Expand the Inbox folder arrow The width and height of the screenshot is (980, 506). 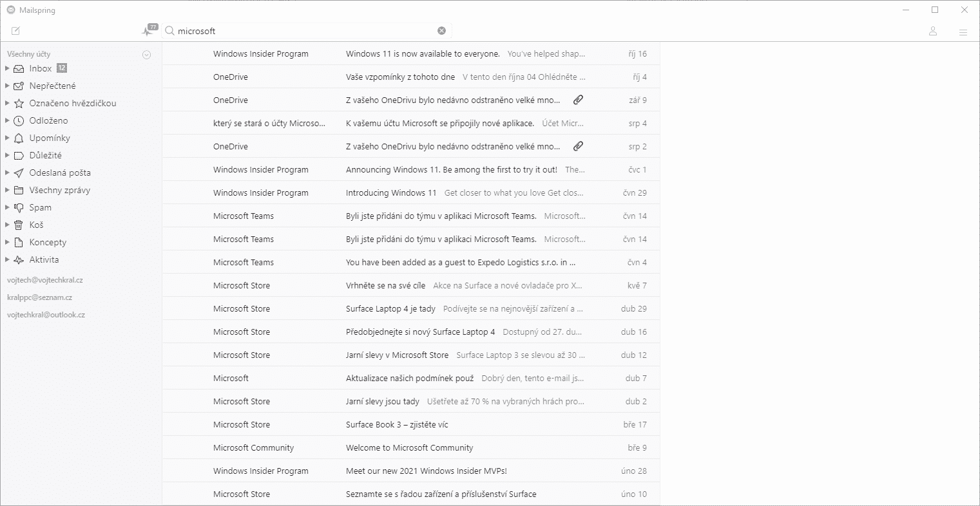click(7, 68)
